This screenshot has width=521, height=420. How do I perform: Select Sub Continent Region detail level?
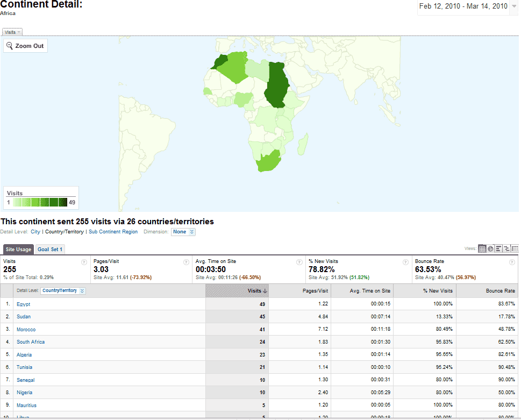113,232
